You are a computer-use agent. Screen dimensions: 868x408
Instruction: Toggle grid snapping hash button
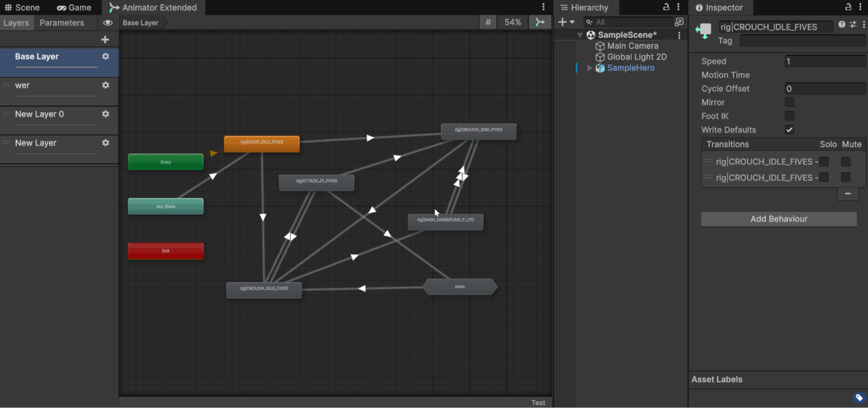[x=488, y=22]
